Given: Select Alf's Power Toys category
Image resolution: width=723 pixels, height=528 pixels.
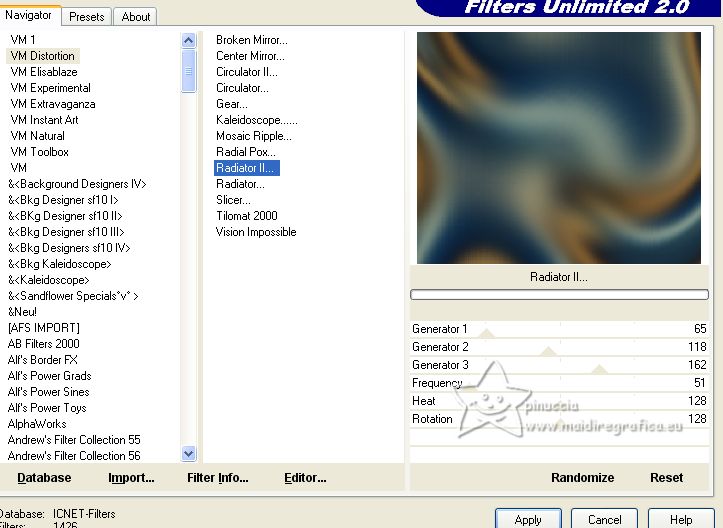Looking at the screenshot, I should click(47, 408).
